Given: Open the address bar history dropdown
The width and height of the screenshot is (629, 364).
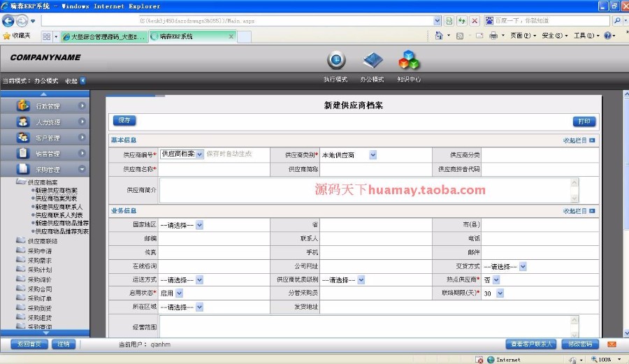Looking at the screenshot, I should point(438,20).
